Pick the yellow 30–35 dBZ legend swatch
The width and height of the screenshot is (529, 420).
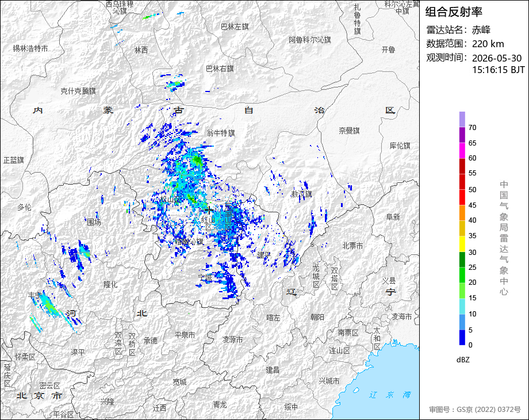462,244
